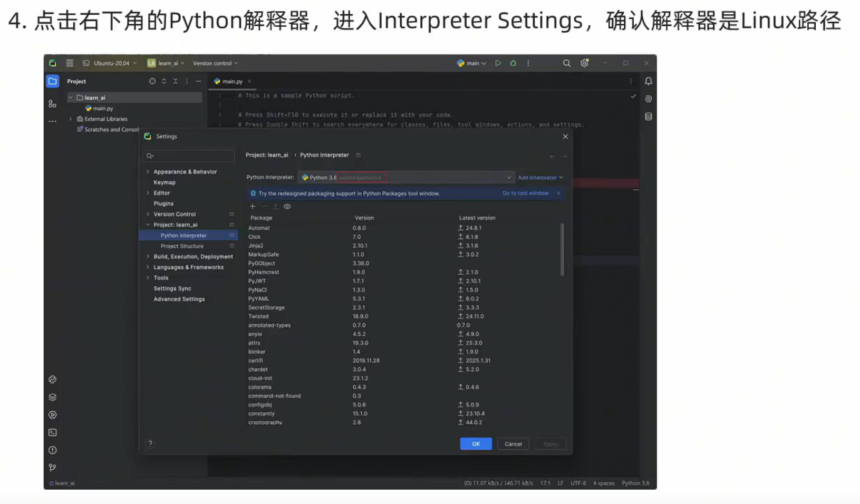Screen dimensions: 860x504
Task: Select Python Interpreter settings page
Action: pos(188,236)
